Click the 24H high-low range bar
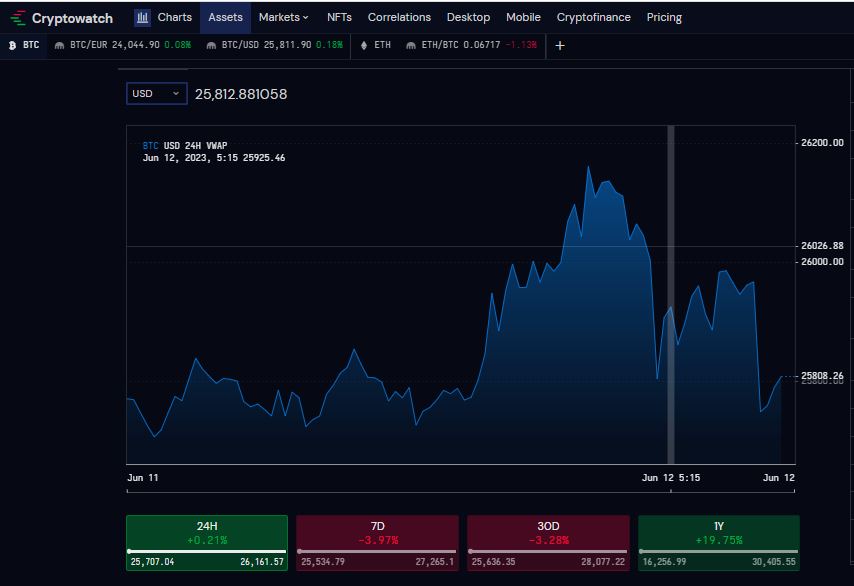 click(207, 552)
